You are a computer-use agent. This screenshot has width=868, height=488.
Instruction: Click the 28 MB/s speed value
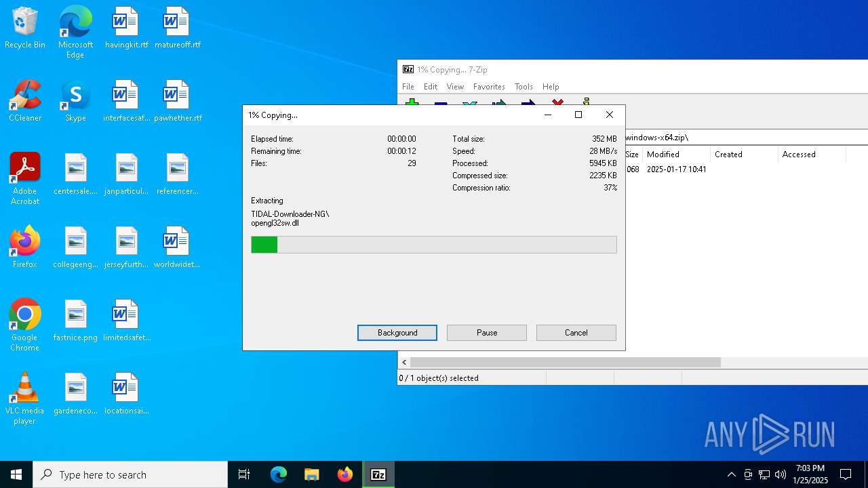(x=603, y=151)
